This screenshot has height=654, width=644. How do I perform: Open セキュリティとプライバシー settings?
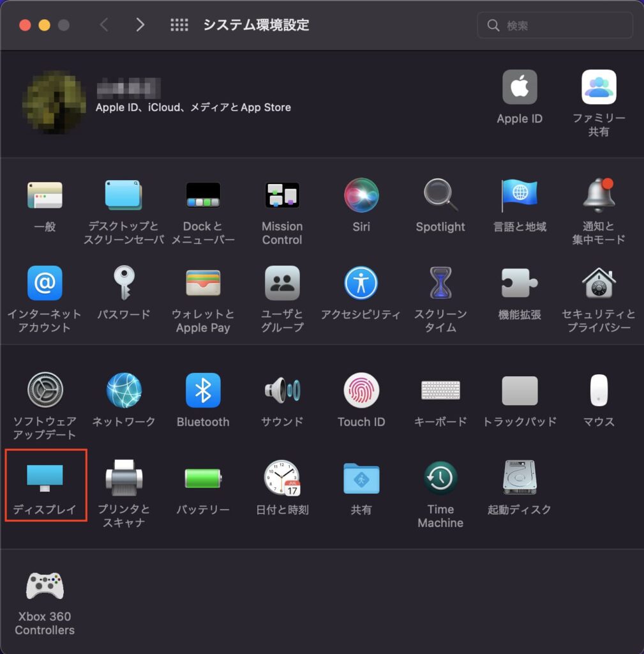(599, 284)
